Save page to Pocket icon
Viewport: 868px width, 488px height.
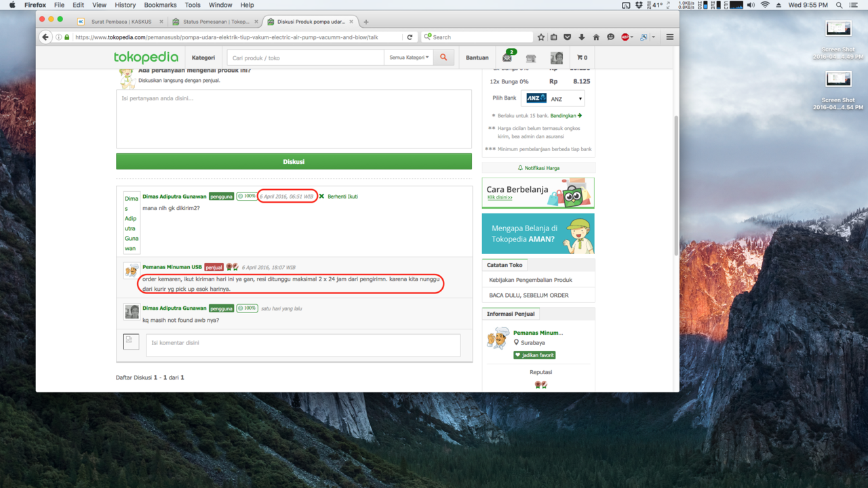[568, 37]
